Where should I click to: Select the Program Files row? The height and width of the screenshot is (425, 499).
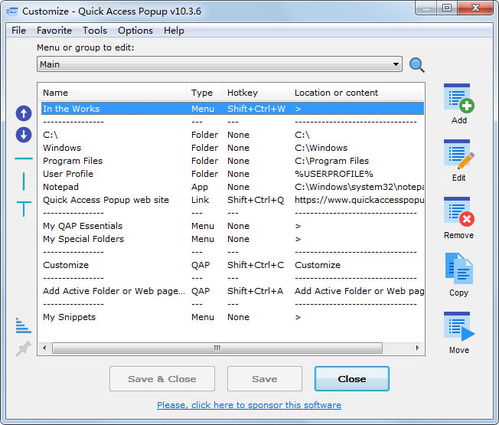[x=232, y=161]
